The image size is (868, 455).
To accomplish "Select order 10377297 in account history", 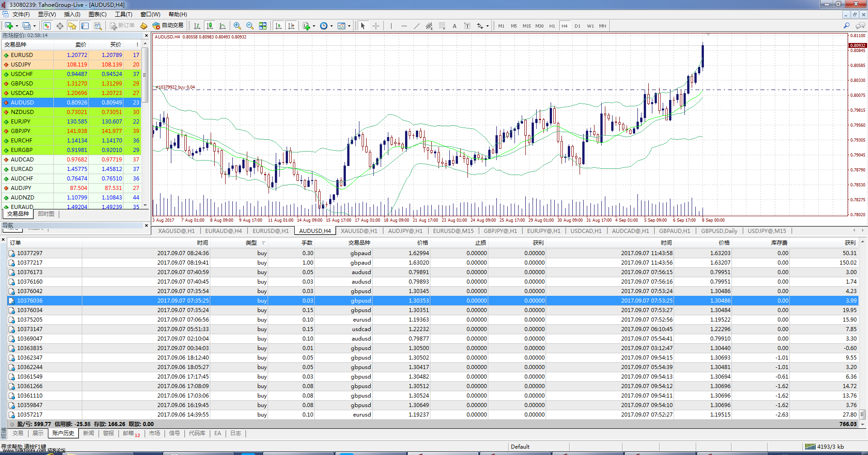I will point(433,253).
